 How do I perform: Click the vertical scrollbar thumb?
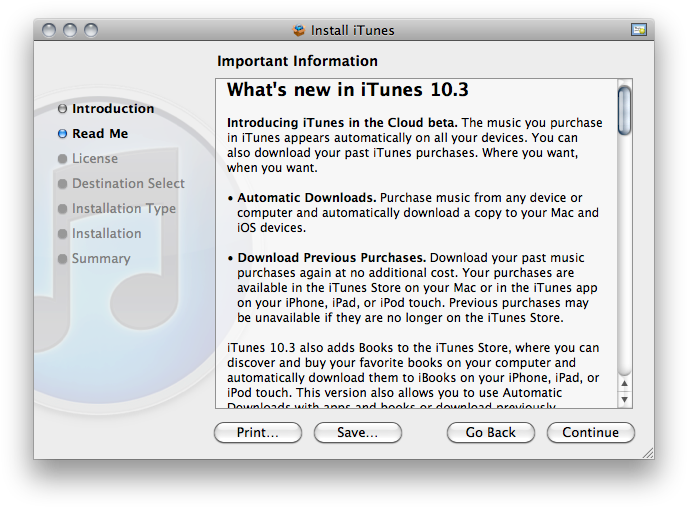pos(624,110)
